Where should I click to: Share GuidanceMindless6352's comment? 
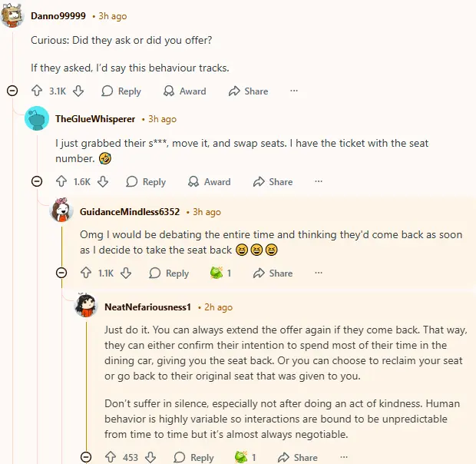click(x=273, y=273)
